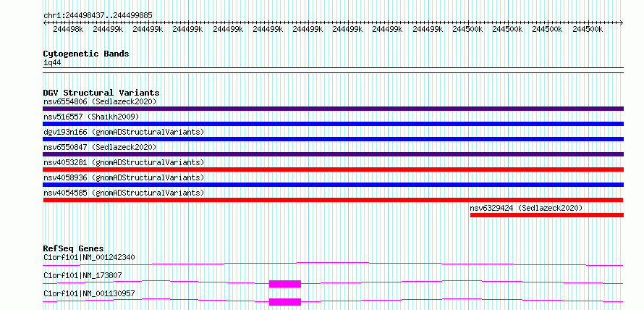Image resolution: width=644 pixels, height=310 pixels.
Task: Open the nsv4053281 variant label
Action: coord(124,162)
